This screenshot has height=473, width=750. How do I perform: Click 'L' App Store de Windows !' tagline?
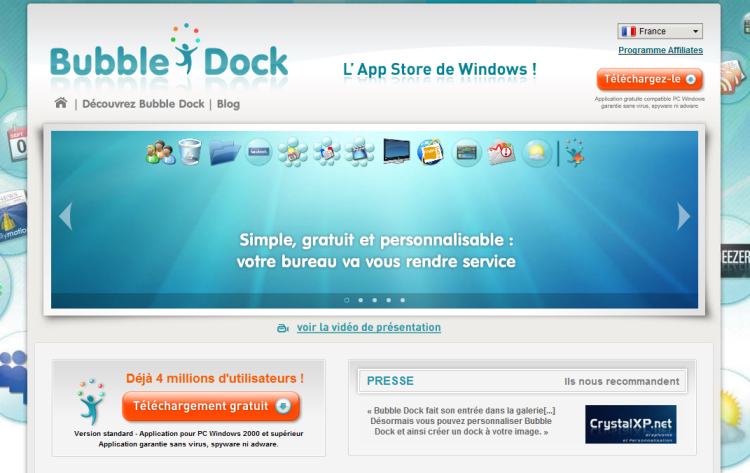tap(440, 69)
